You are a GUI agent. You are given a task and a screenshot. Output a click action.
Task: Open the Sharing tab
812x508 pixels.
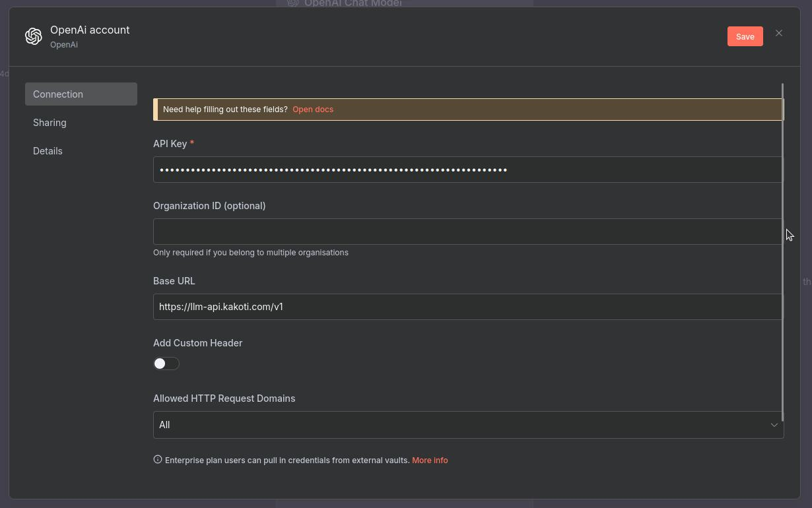click(50, 123)
